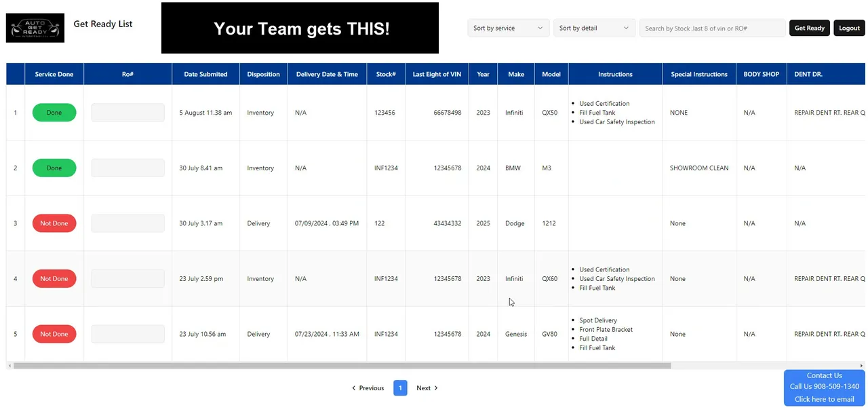This screenshot has height=414, width=868.
Task: Toggle Not Done status for Dodge 1212
Action: [54, 223]
